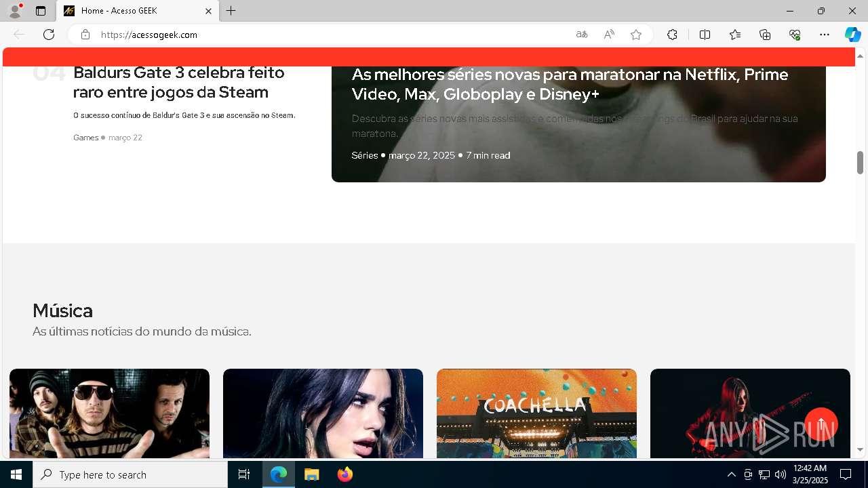Open Settings and more menu
The height and width of the screenshot is (488, 868).
pos(825,35)
